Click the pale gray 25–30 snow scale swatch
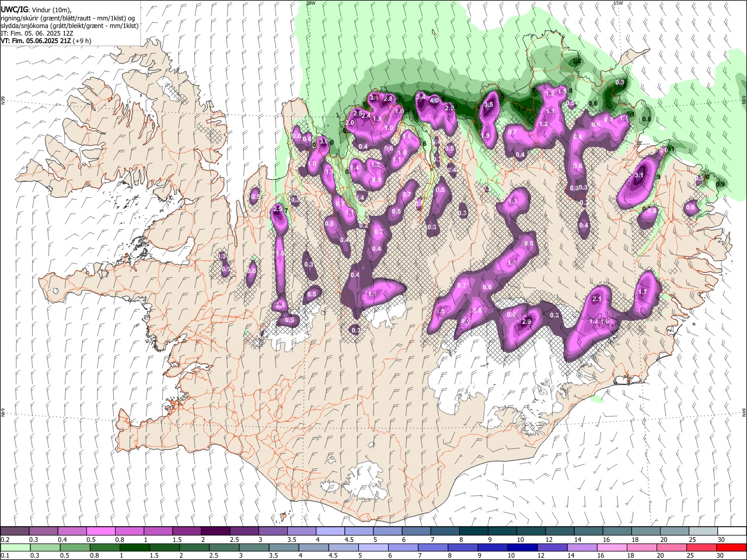The height and width of the screenshot is (560, 747). pyautogui.click(x=702, y=531)
